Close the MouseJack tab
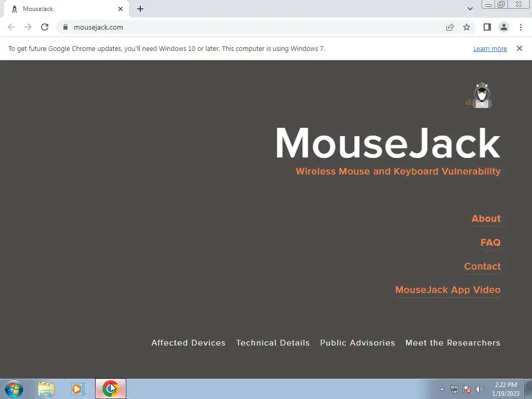This screenshot has width=532, height=399. 121,9
